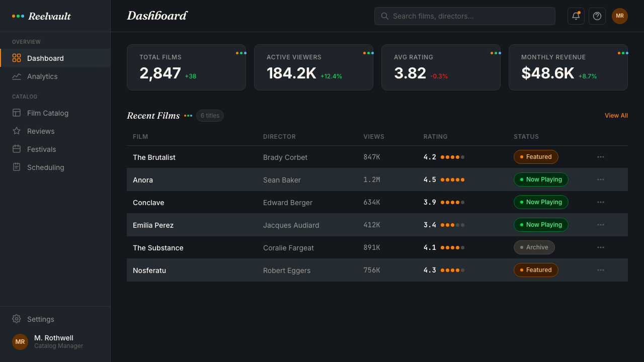Open the help question-mark icon

coord(597,16)
